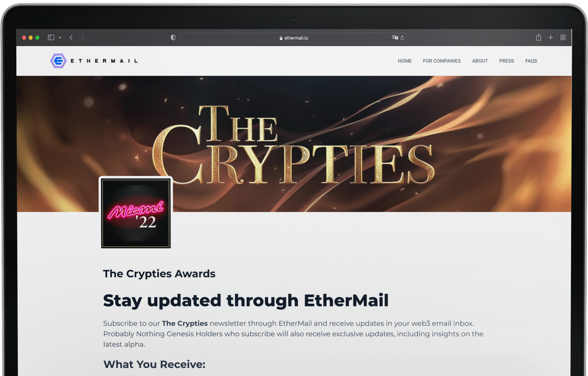Expand the sidebar dropdown chevron
This screenshot has height=376, width=588.
(60, 37)
